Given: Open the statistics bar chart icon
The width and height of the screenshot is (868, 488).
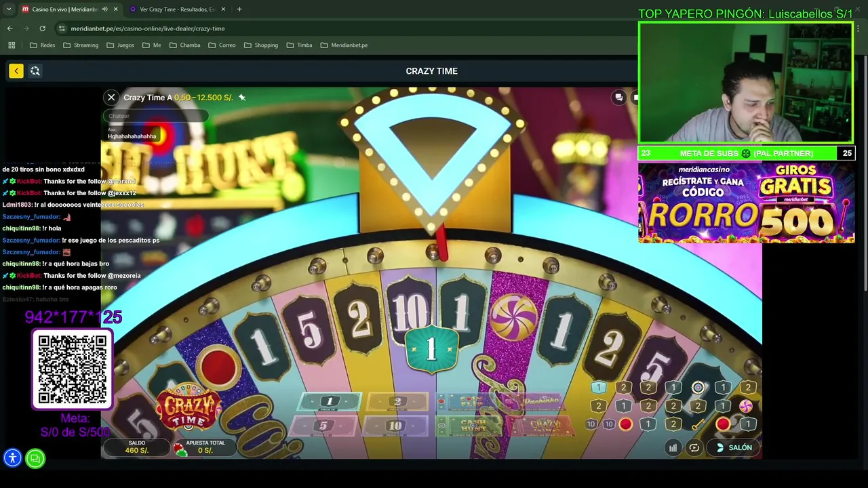Looking at the screenshot, I should click(x=673, y=447).
